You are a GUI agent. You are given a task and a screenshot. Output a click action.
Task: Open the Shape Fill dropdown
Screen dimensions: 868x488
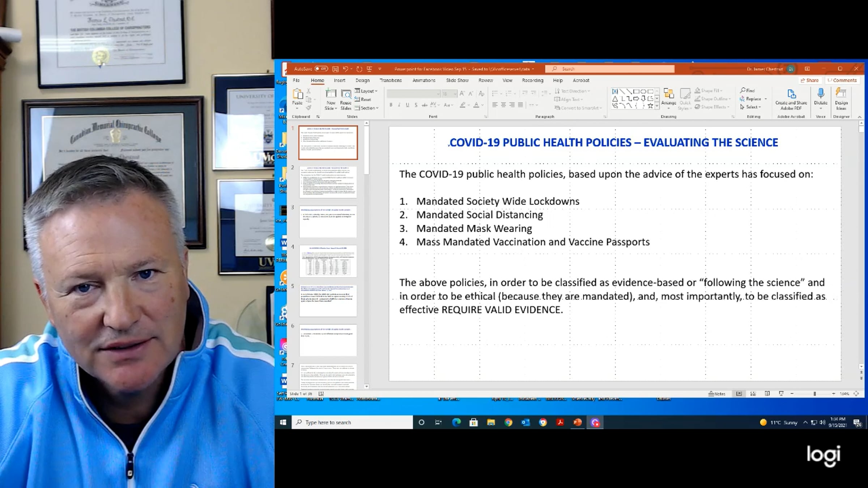[x=709, y=90]
